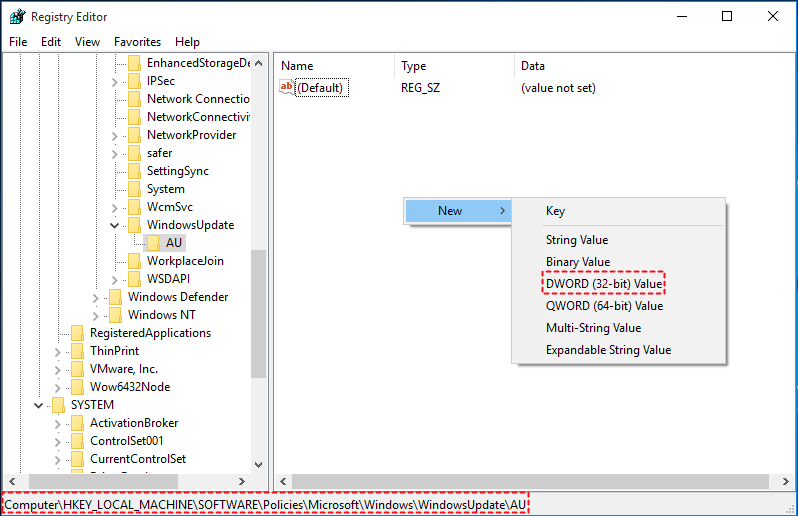Click the WcmSvc folder icon

tap(134, 207)
